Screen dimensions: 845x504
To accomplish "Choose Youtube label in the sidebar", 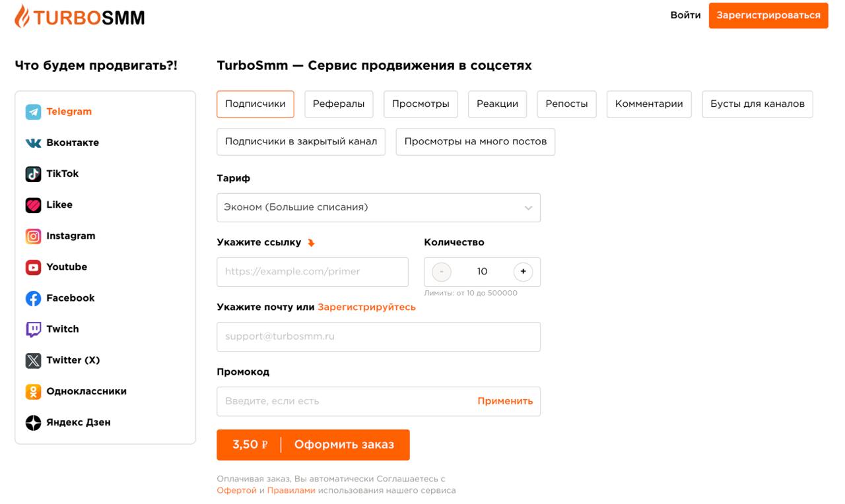I will tap(67, 267).
